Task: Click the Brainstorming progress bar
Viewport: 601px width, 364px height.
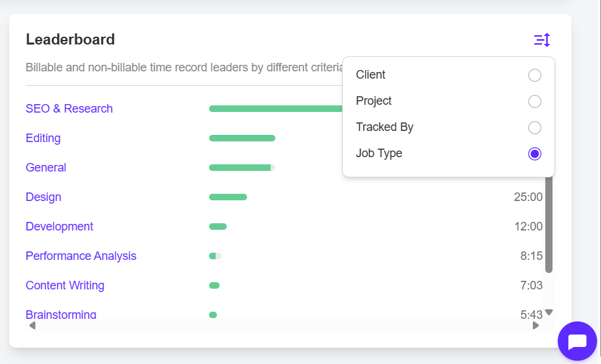Action: (x=213, y=315)
